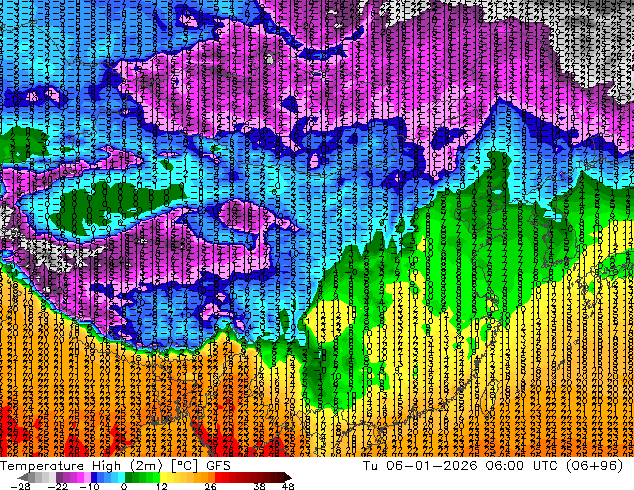Click the dark blue swatch above '-10' in legend
Image resolution: width=634 pixels, height=490 pixels.
(94, 477)
